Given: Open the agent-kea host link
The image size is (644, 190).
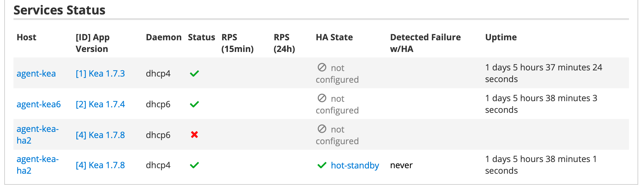Looking at the screenshot, I should (36, 73).
